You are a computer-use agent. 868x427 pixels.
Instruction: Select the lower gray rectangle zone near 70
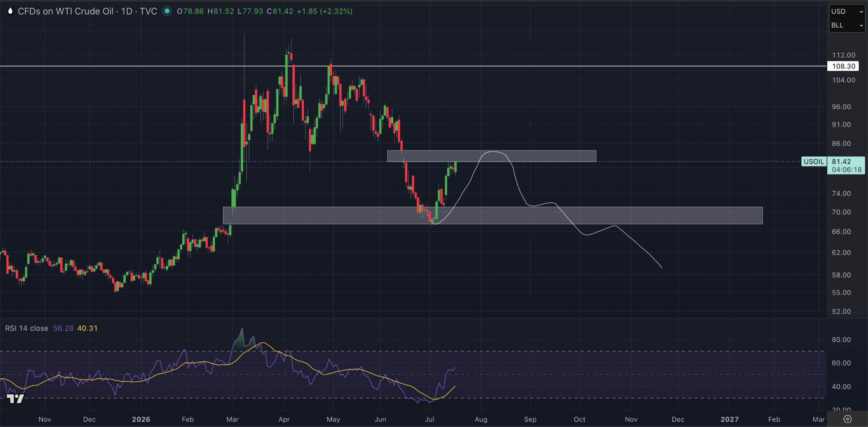[492, 215]
